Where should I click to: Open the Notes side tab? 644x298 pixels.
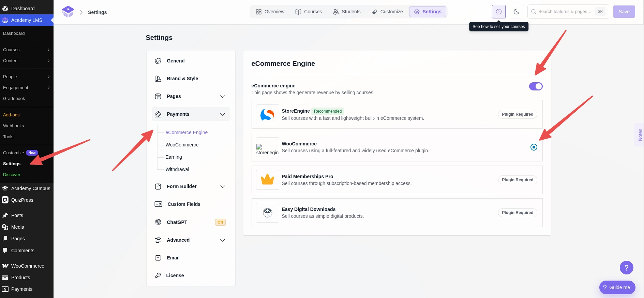[640, 134]
